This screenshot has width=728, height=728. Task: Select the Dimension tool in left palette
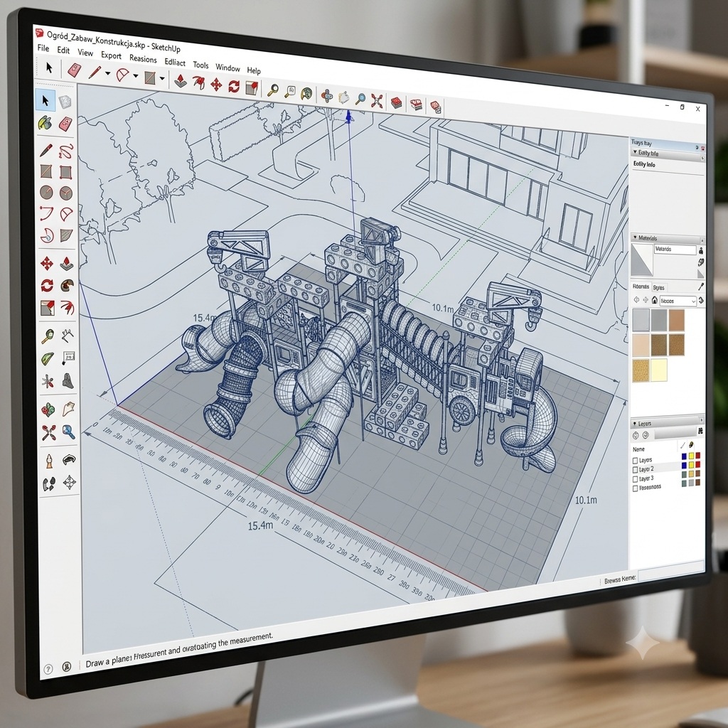[68, 334]
